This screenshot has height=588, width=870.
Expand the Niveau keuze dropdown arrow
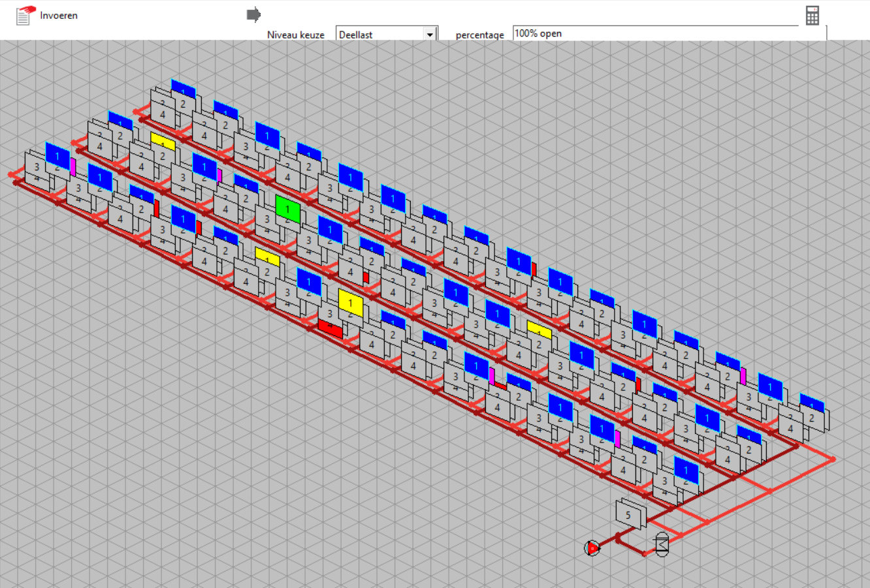coord(430,35)
